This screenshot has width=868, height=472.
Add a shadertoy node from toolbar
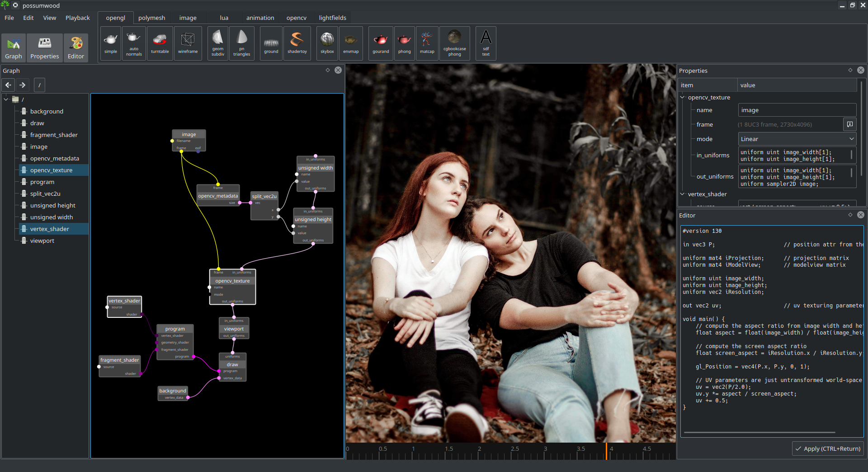297,43
